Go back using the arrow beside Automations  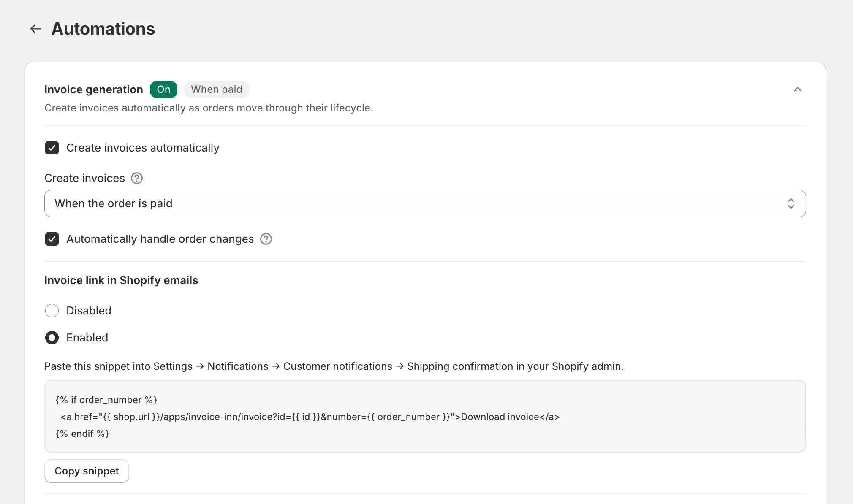[36, 29]
